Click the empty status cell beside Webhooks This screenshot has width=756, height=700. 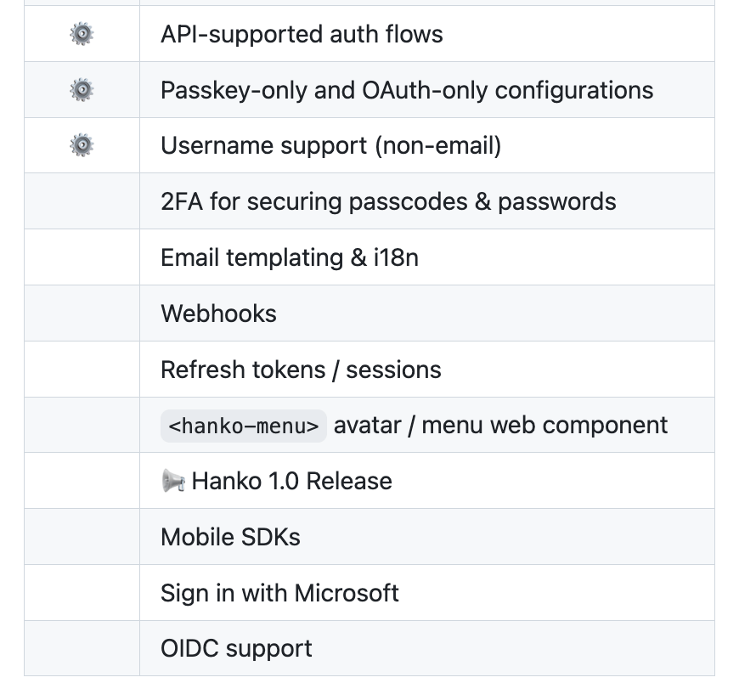point(82,313)
